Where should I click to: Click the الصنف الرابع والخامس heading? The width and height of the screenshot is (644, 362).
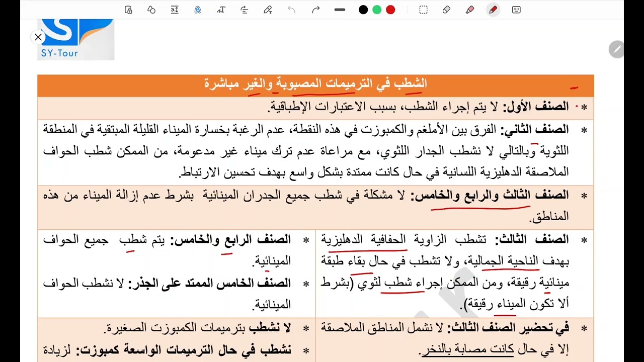pos(230,239)
